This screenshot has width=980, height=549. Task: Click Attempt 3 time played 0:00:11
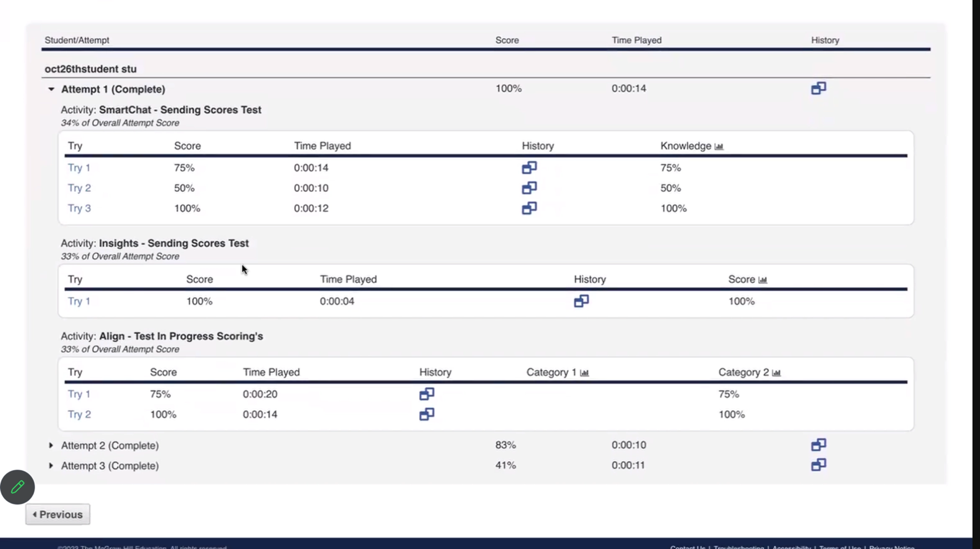point(628,465)
